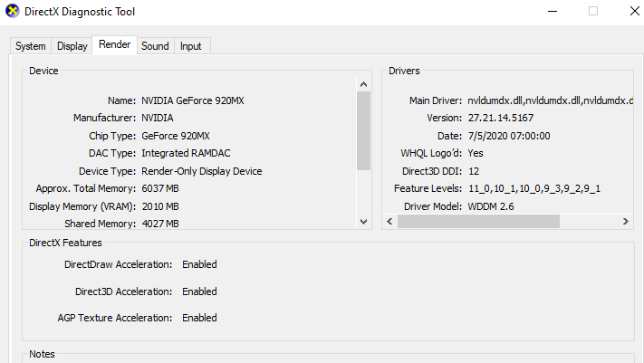Click the WHQL Logo'd value Yes
644x363 pixels.
click(476, 153)
